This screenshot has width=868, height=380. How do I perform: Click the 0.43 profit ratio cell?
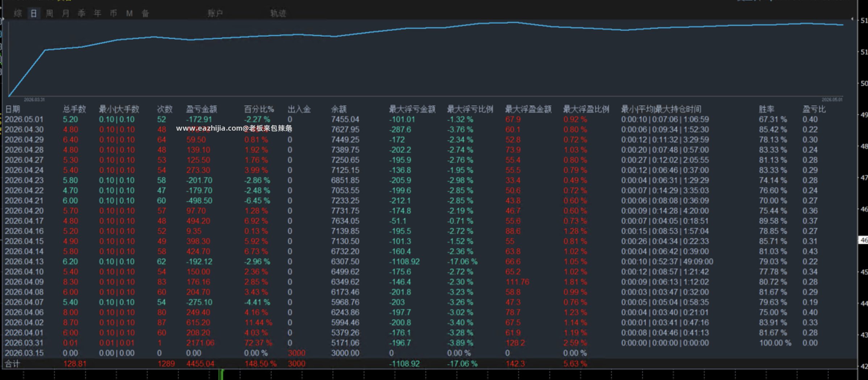pos(810,251)
